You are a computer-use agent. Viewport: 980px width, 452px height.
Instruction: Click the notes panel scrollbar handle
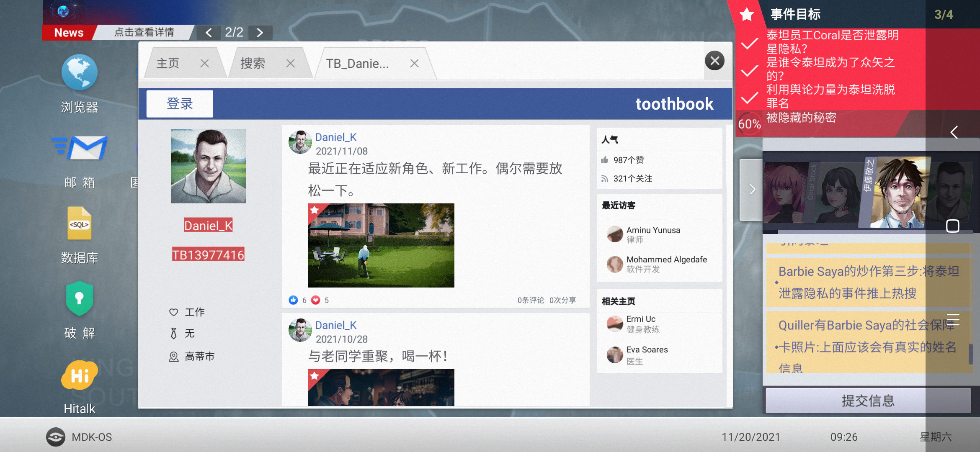(x=970, y=354)
